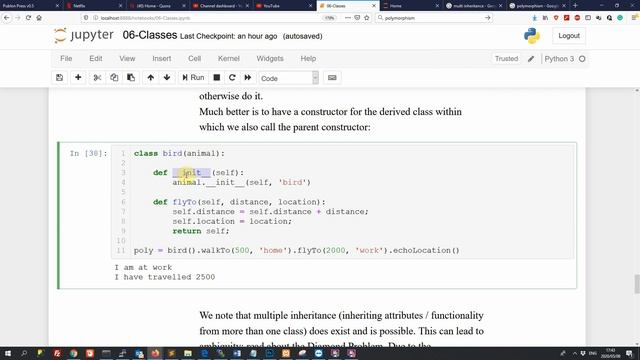Click the 'return self;' code line
640x360 pixels.
coord(201,231)
